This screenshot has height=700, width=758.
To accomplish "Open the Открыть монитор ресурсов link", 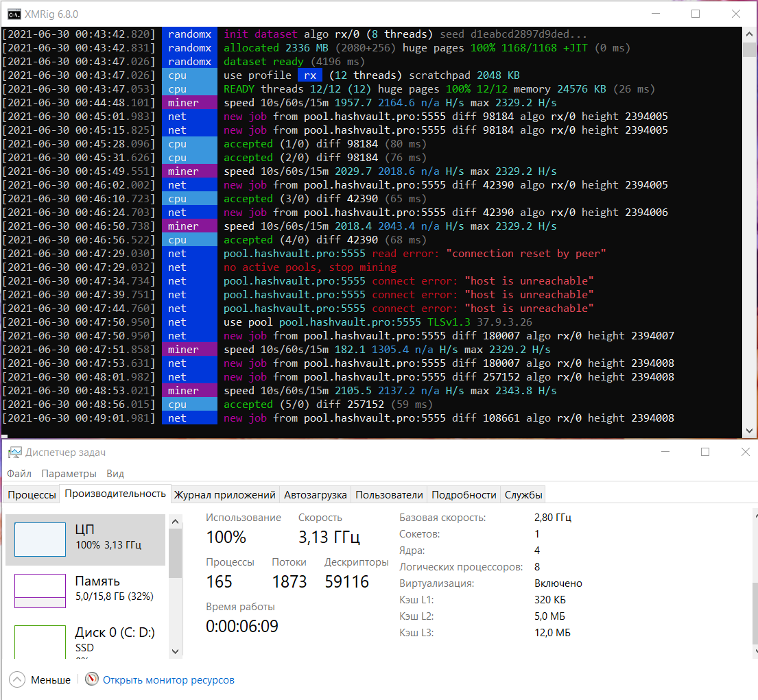I will tap(169, 679).
